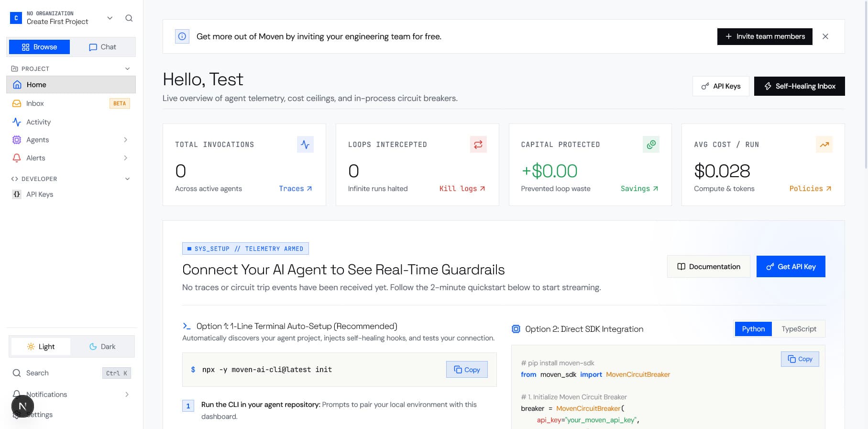Click the CPU chip icon by Option 2
The width and height of the screenshot is (868, 429).
[x=516, y=329]
